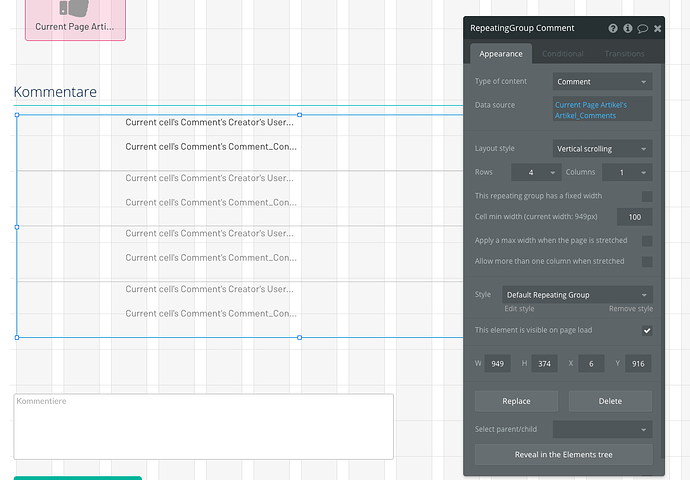This screenshot has height=480, width=690.
Task: Open the comment bubble icon in panel header
Action: pyautogui.click(x=642, y=29)
